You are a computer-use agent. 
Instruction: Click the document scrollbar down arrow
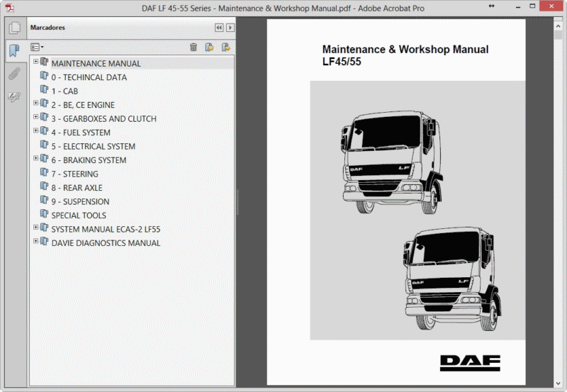pyautogui.click(x=558, y=383)
